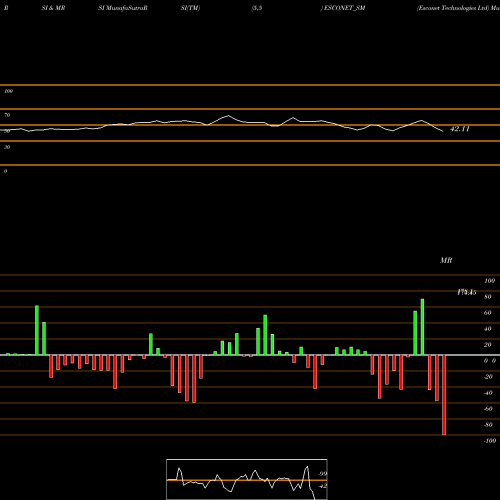Click the 80 label on the MR axis
The width and height of the screenshot is (500, 500).
click(x=488, y=297)
